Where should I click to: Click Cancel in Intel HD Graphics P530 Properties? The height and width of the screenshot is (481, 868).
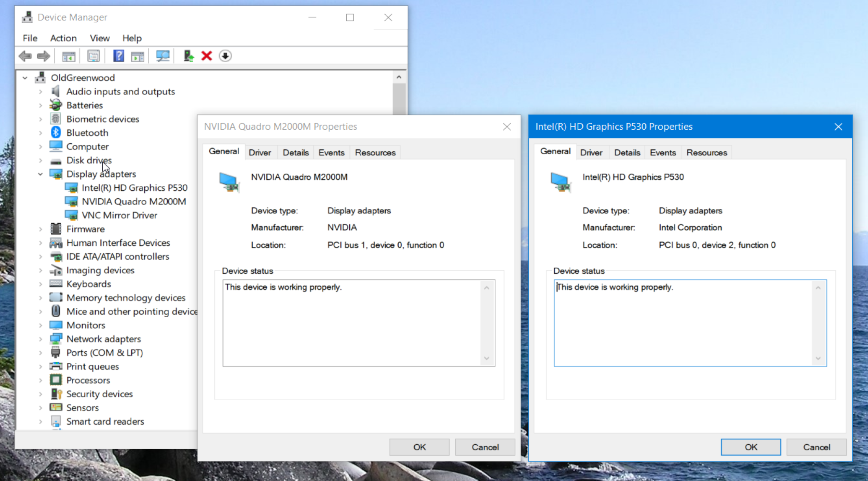point(816,447)
